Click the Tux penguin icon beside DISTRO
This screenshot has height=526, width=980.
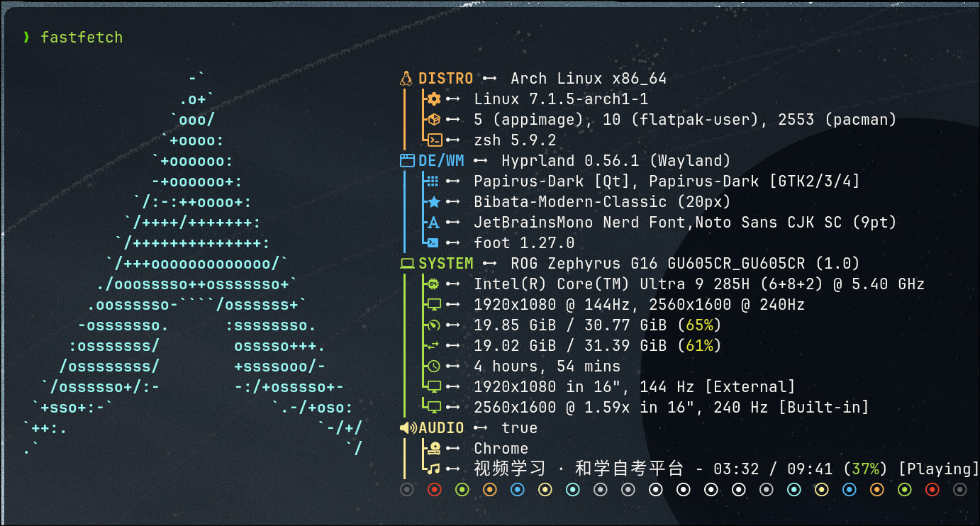406,78
